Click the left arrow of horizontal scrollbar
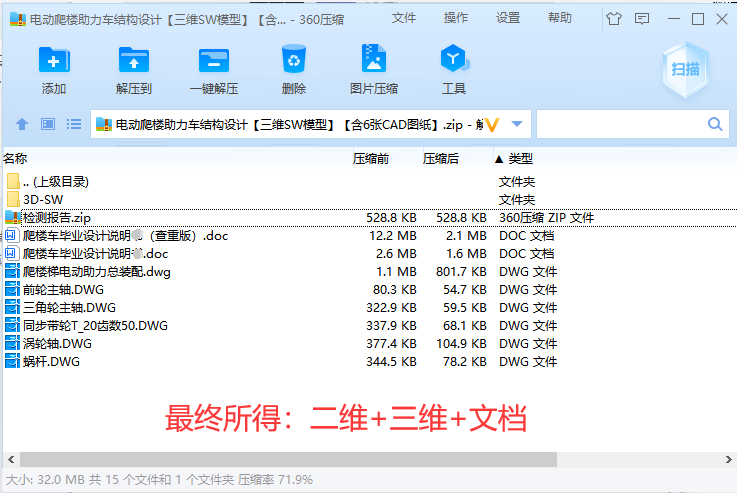The image size is (737, 493). (11, 459)
